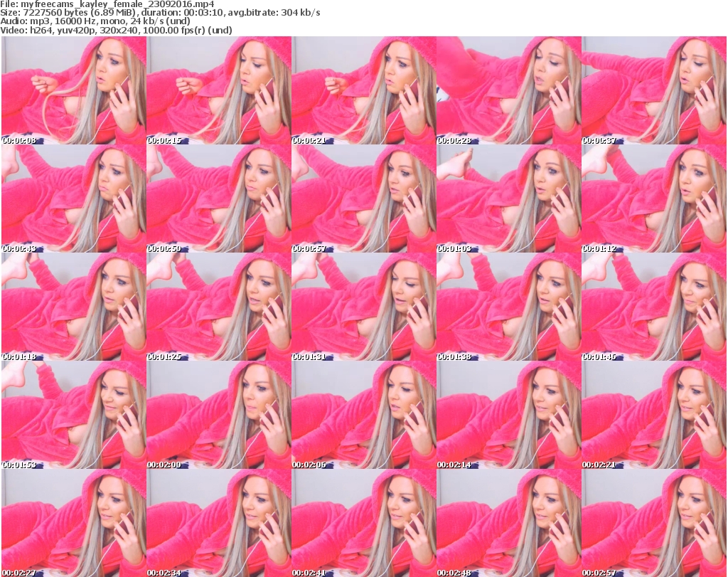The height and width of the screenshot is (577, 728).
Task: Select the frame stamped 00:02:14
Action: [509, 415]
